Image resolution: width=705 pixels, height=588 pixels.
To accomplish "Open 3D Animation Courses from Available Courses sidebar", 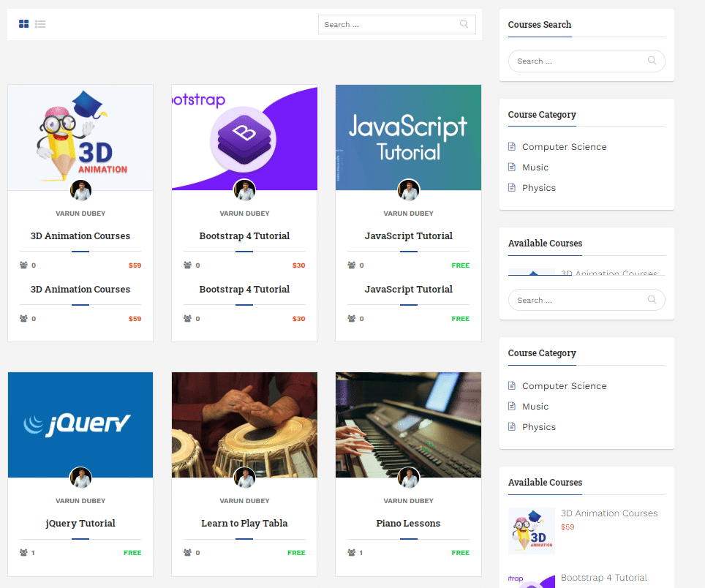I will coord(609,513).
